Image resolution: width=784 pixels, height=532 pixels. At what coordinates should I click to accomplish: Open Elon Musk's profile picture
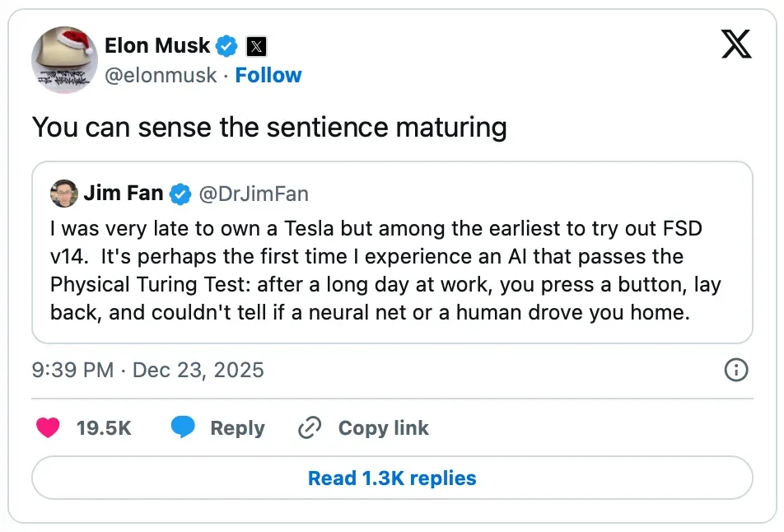coord(64,60)
